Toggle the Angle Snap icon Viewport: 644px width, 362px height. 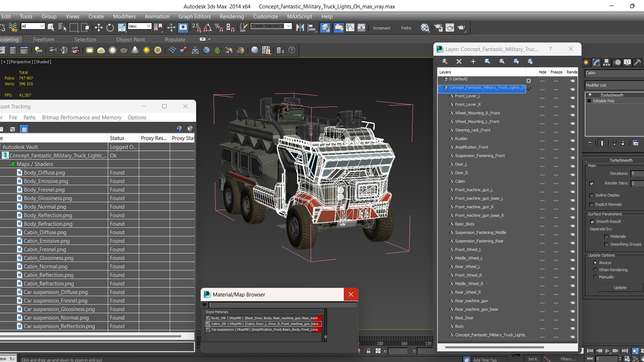click(208, 28)
